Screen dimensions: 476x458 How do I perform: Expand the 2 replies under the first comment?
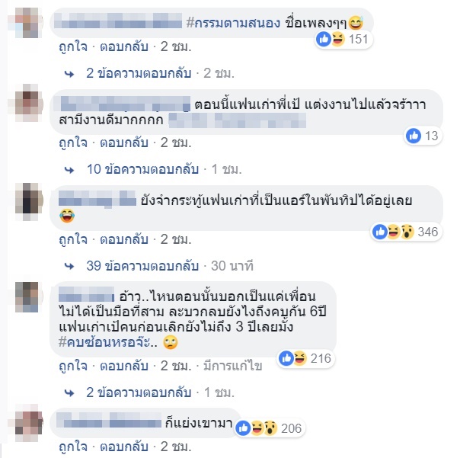click(139, 73)
